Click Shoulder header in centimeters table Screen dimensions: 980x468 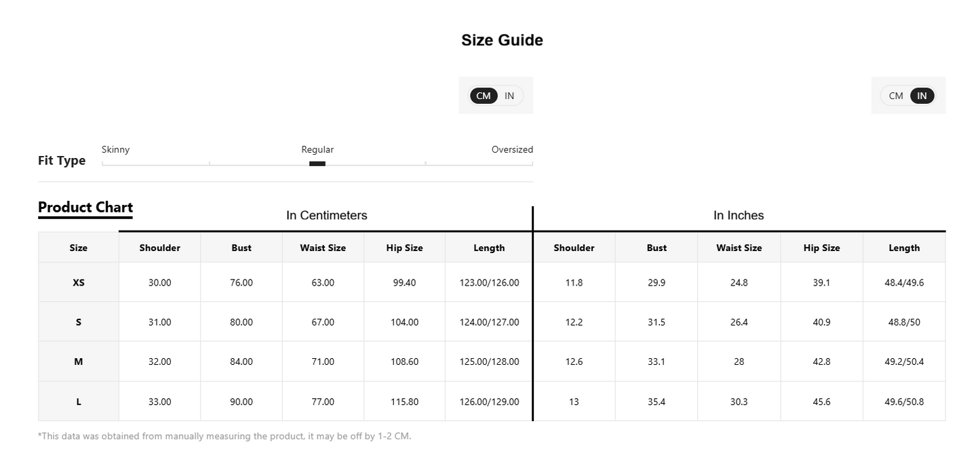(x=160, y=248)
